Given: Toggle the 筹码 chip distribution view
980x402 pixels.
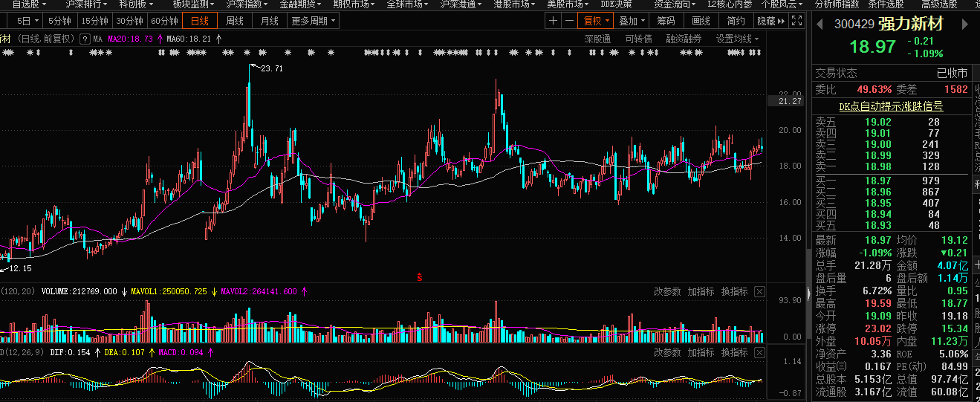Looking at the screenshot, I should (666, 22).
